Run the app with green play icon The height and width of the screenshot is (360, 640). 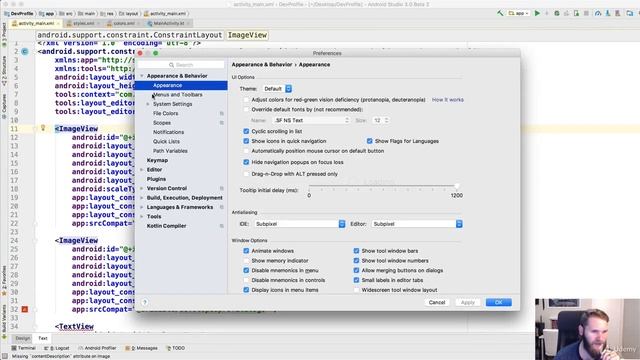click(x=537, y=13)
